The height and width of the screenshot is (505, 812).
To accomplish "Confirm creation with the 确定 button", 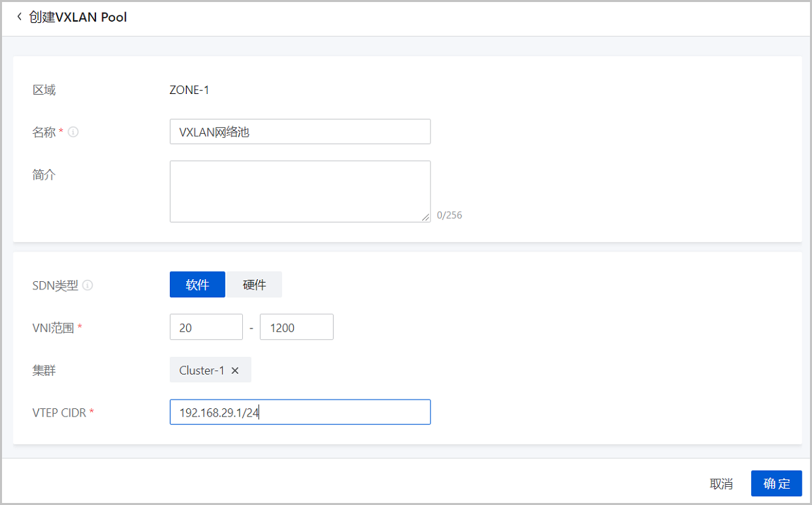I will 776,483.
